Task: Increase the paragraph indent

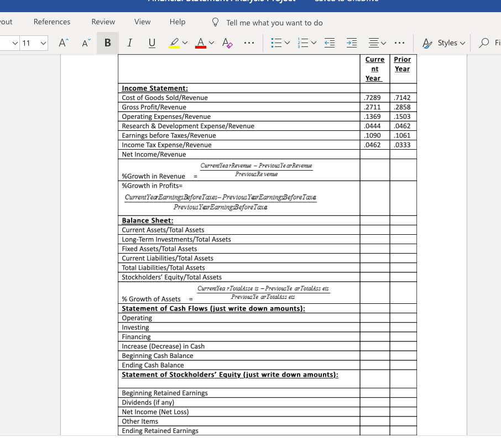Action: click(x=352, y=43)
